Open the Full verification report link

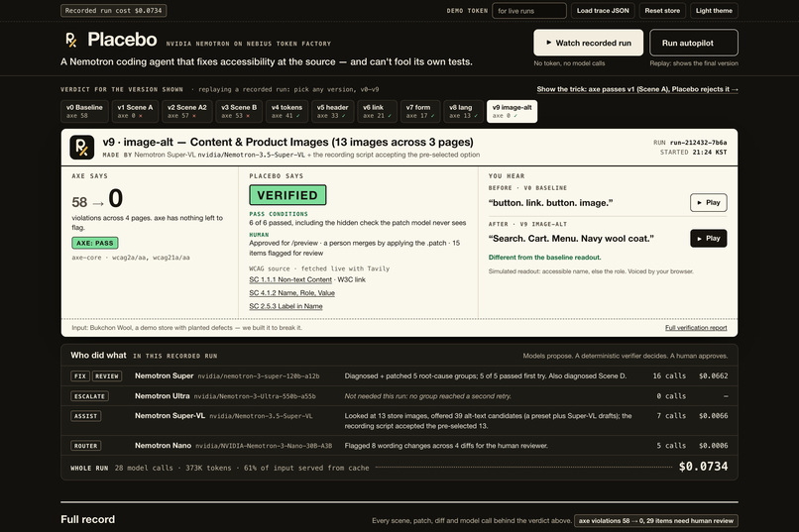[696, 327]
